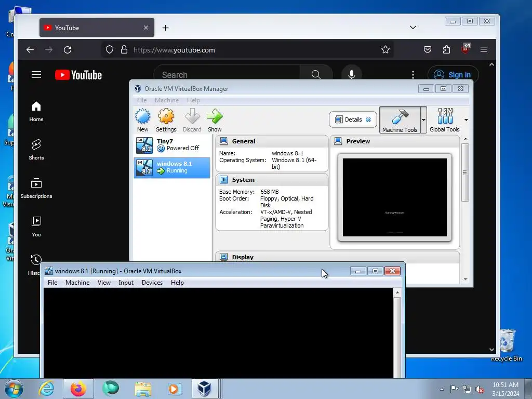Open YouTube Shorts in sidebar
The image size is (532, 399).
click(36, 150)
